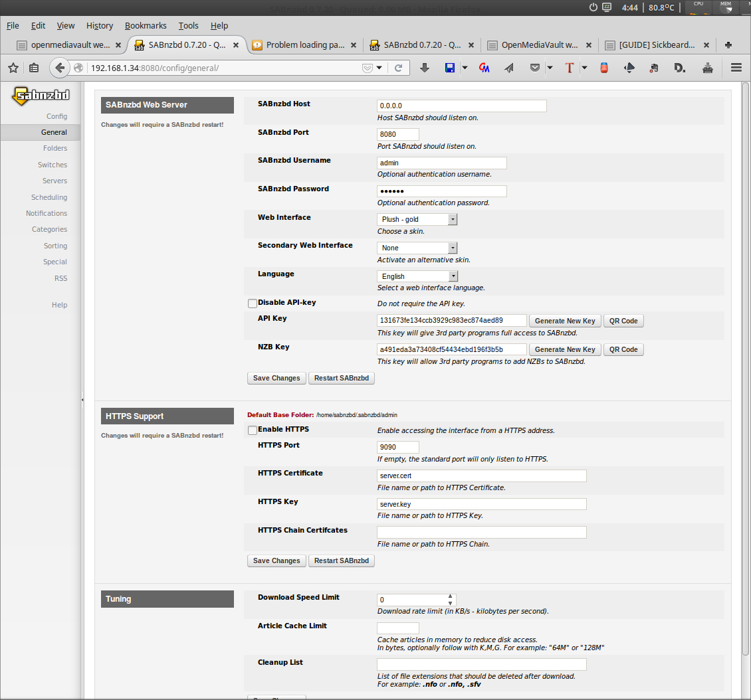
Task: Click the SABnzbd logo
Action: (x=41, y=96)
